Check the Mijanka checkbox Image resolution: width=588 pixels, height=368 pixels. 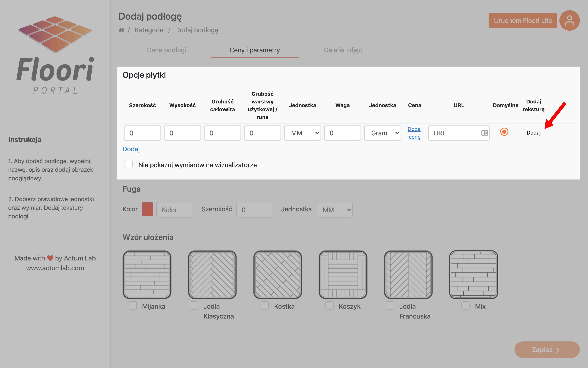click(x=133, y=305)
